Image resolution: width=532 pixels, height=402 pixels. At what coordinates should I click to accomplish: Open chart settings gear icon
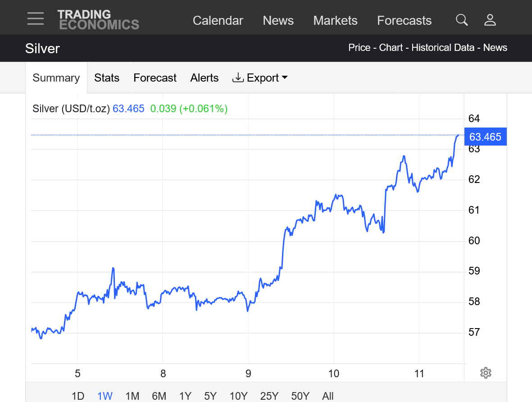(486, 373)
